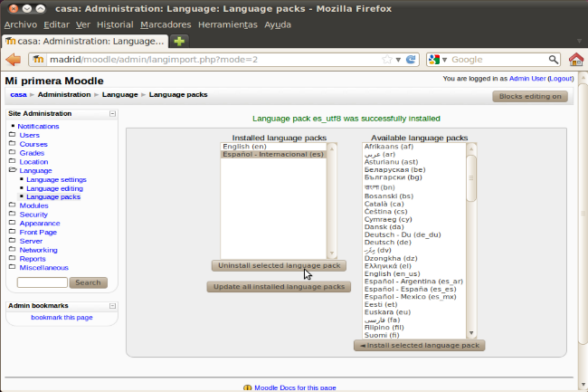
Task: Click the browser back arrow button
Action: [x=14, y=60]
